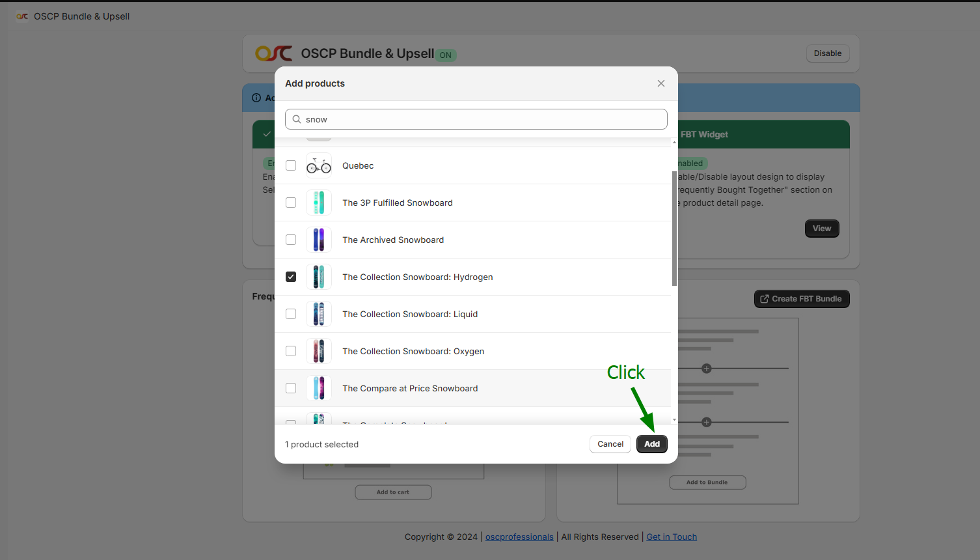Close the Add products dialog
The image size is (980, 560).
click(660, 83)
